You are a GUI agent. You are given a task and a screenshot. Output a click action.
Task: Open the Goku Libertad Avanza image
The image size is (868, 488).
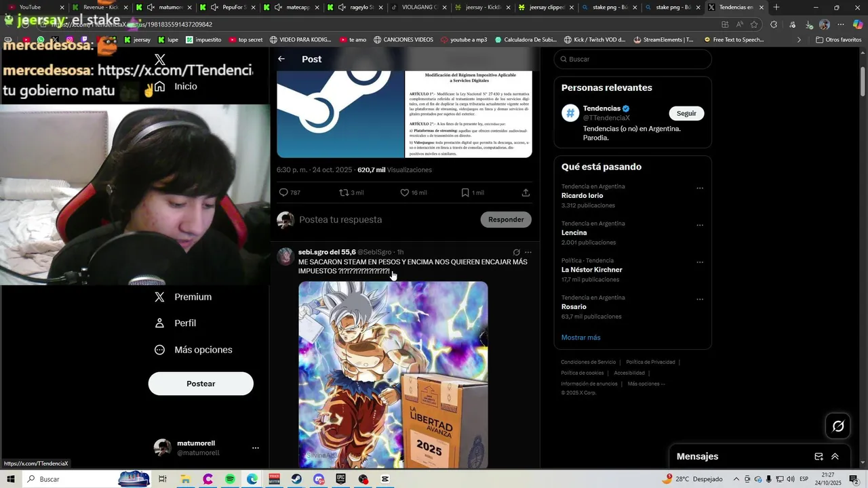click(393, 375)
